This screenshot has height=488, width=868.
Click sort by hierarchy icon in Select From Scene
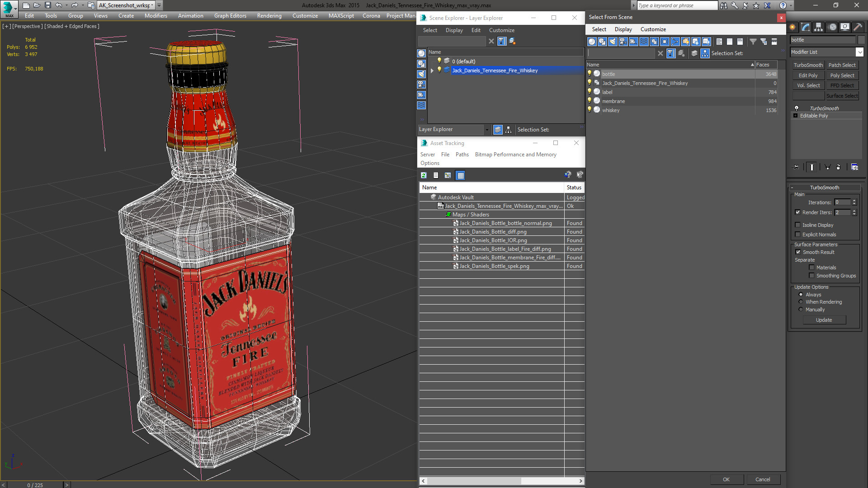[x=705, y=53]
